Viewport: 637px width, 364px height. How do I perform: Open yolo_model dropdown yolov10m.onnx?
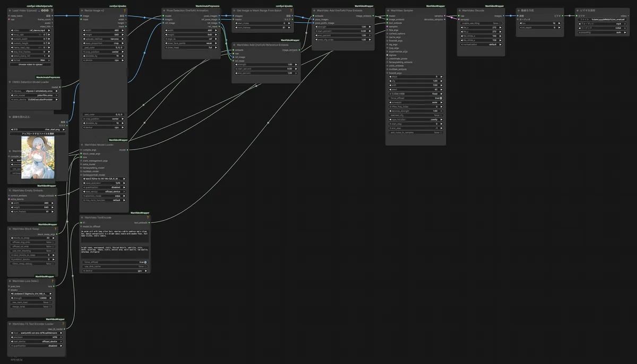[x=35, y=96]
